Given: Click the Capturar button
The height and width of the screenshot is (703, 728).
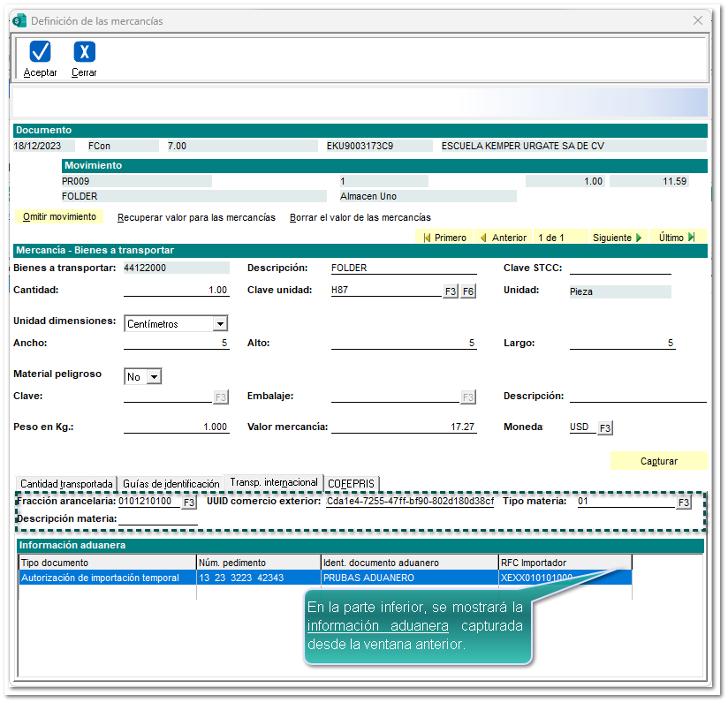Looking at the screenshot, I should (658, 461).
